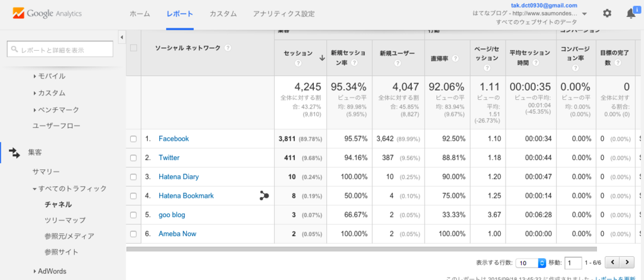
Task: Click the help icon under コンバージョン率
Action: (x=575, y=68)
